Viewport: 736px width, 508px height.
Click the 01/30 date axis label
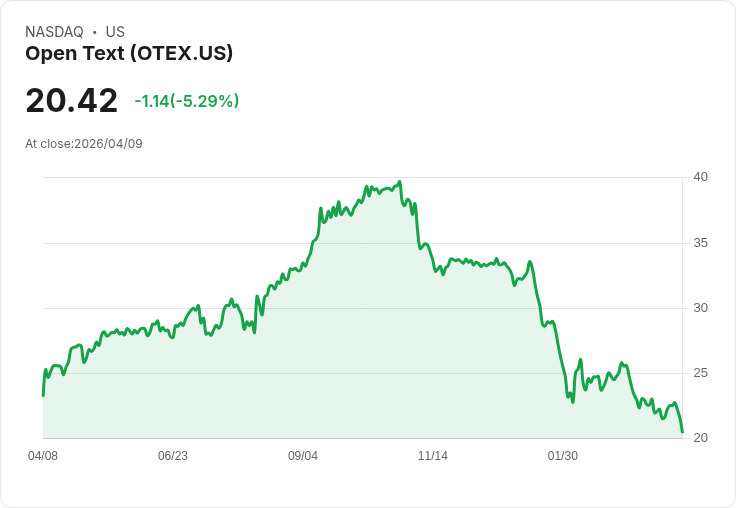pos(563,456)
